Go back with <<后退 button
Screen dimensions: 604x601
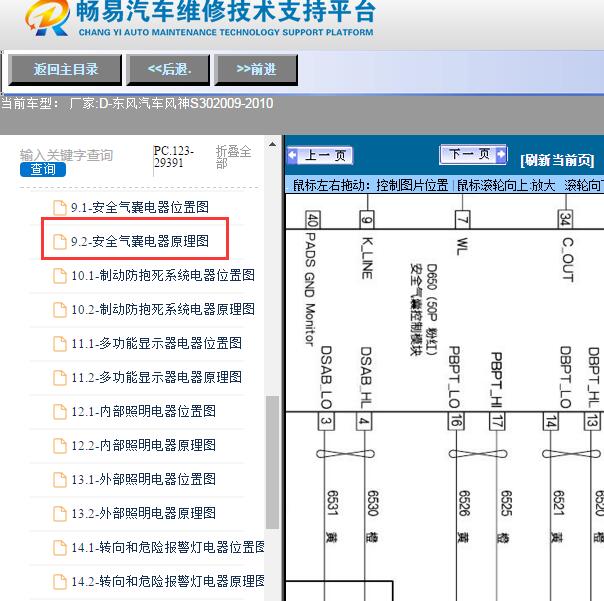[168, 70]
